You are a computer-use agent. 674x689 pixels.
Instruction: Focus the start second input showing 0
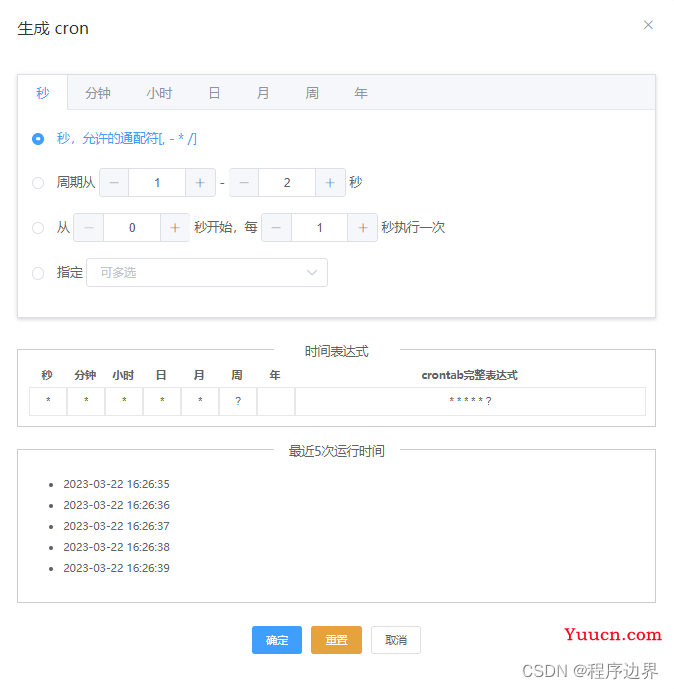click(x=132, y=228)
